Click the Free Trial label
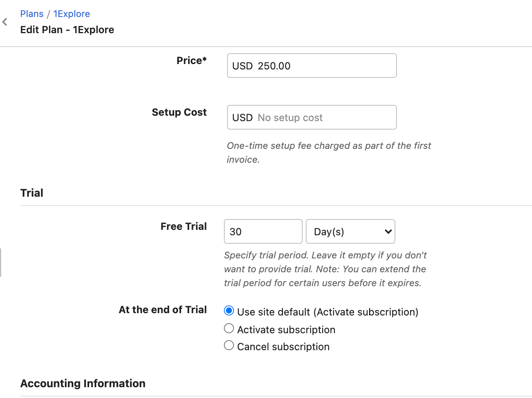This screenshot has width=532, height=398. pos(183,226)
